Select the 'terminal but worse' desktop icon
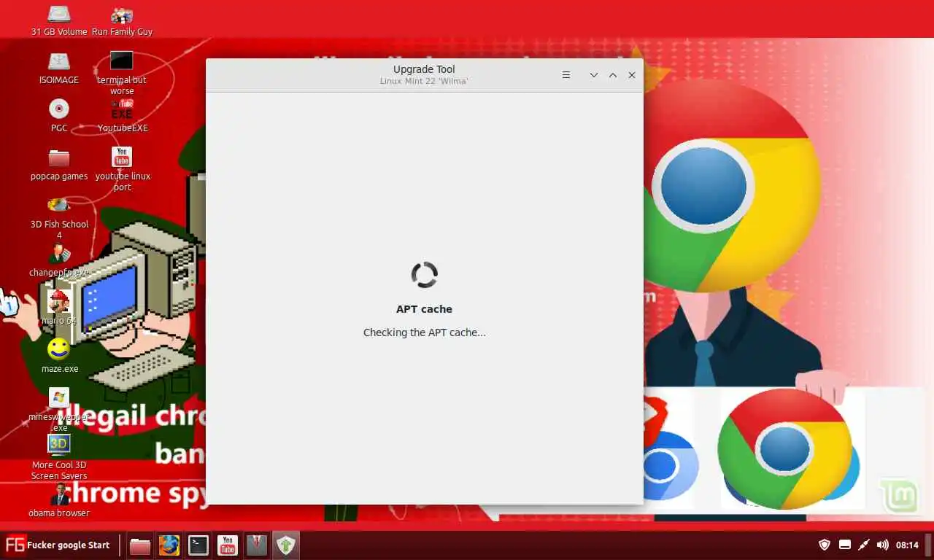This screenshot has width=934, height=560. click(122, 73)
